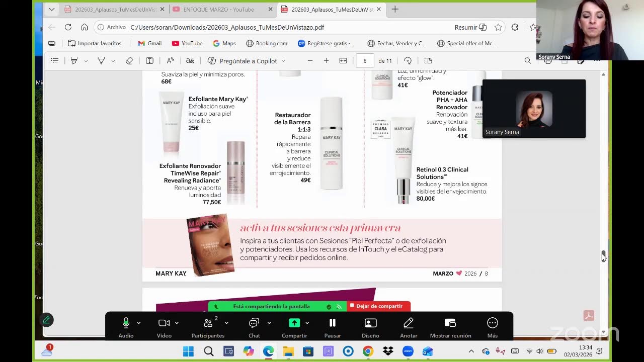Click the PDF vertical scrollbar thumb

[604, 256]
